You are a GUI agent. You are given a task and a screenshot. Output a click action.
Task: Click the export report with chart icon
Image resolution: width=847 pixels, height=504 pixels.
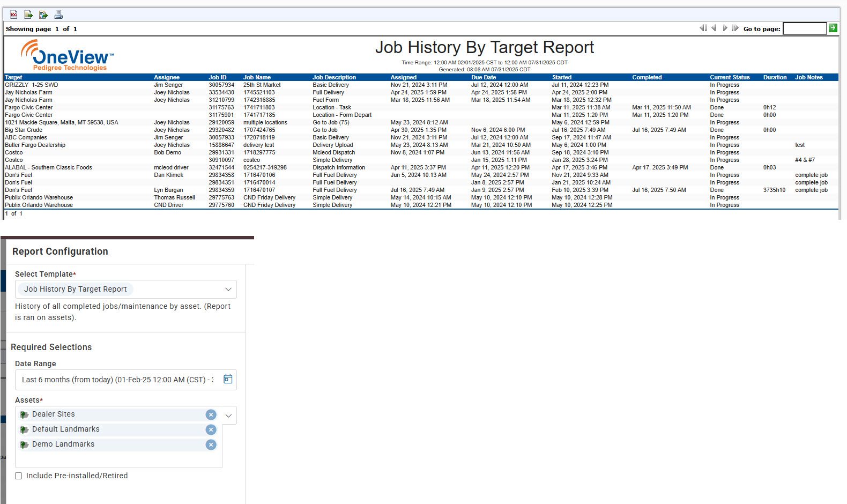(43, 14)
